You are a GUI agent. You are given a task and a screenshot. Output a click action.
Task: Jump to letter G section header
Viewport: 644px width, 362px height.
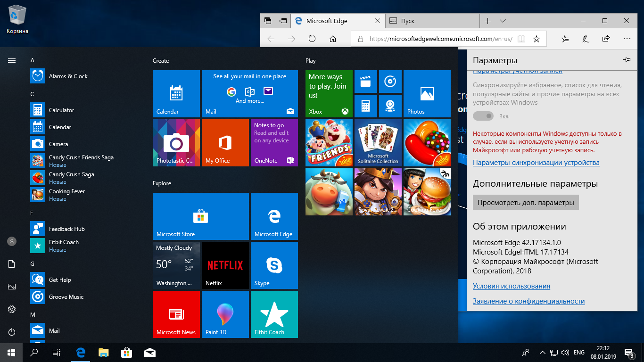click(x=33, y=264)
